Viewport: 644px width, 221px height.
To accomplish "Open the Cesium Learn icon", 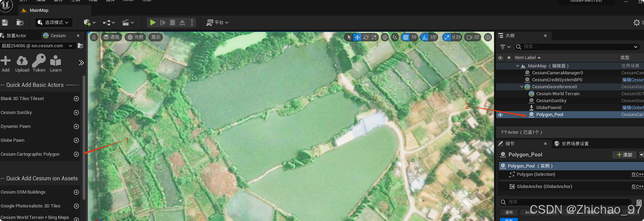I will click(56, 63).
